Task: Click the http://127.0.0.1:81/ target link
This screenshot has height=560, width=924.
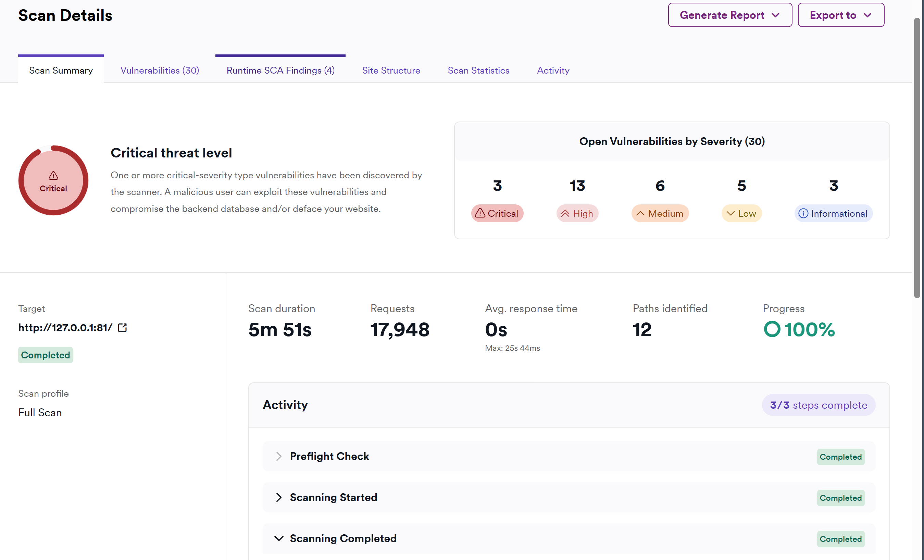Action: pyautogui.click(x=65, y=328)
